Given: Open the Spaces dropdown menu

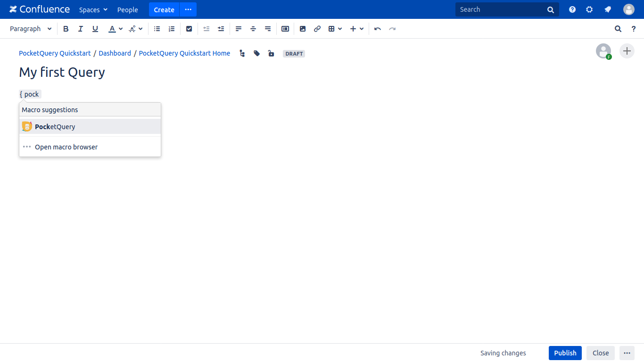Looking at the screenshot, I should (93, 10).
